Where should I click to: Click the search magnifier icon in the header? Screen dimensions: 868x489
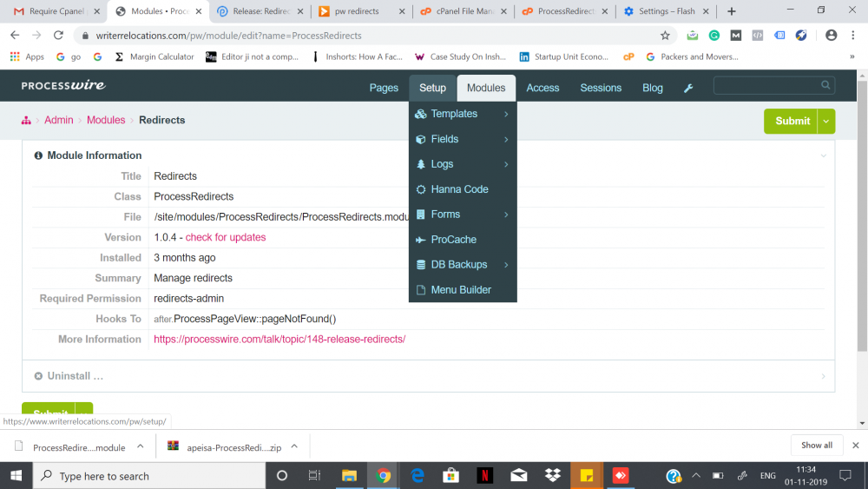click(x=825, y=85)
